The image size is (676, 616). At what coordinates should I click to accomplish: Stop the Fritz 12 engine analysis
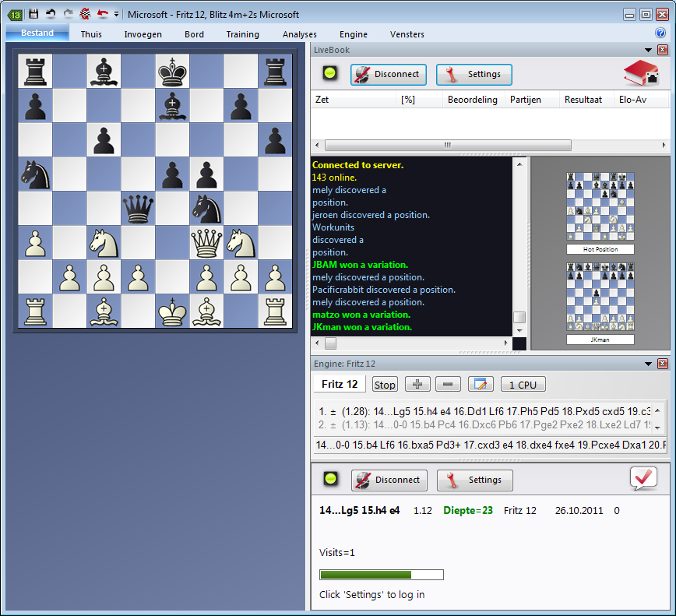pos(384,384)
